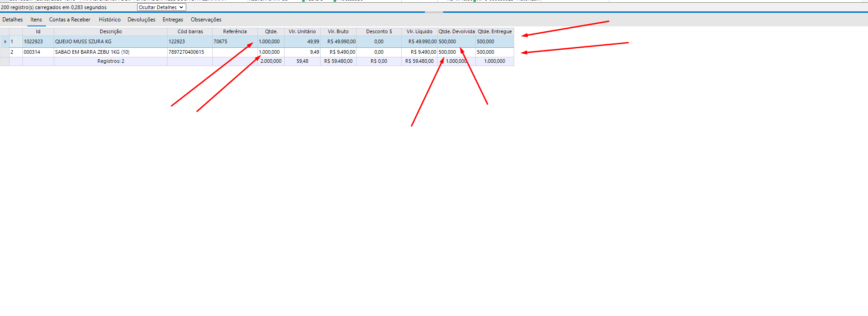
Task: Click the Desconto 0,00 cell in the SABAO row
Action: tap(379, 52)
